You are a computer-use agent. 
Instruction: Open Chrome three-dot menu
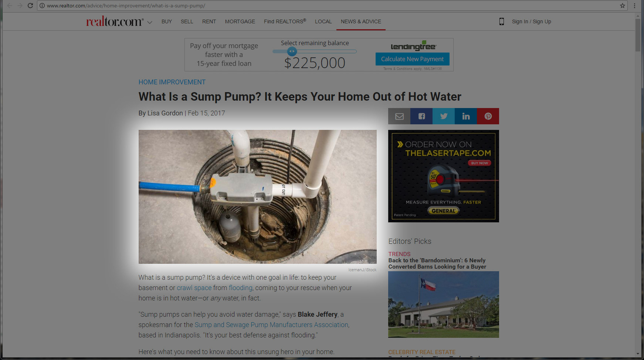(635, 6)
